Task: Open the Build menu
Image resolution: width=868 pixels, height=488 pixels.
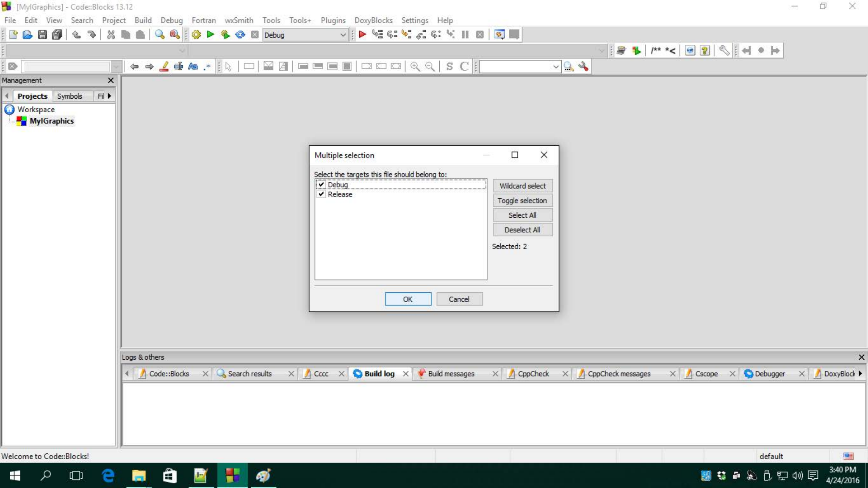Action: (143, 20)
